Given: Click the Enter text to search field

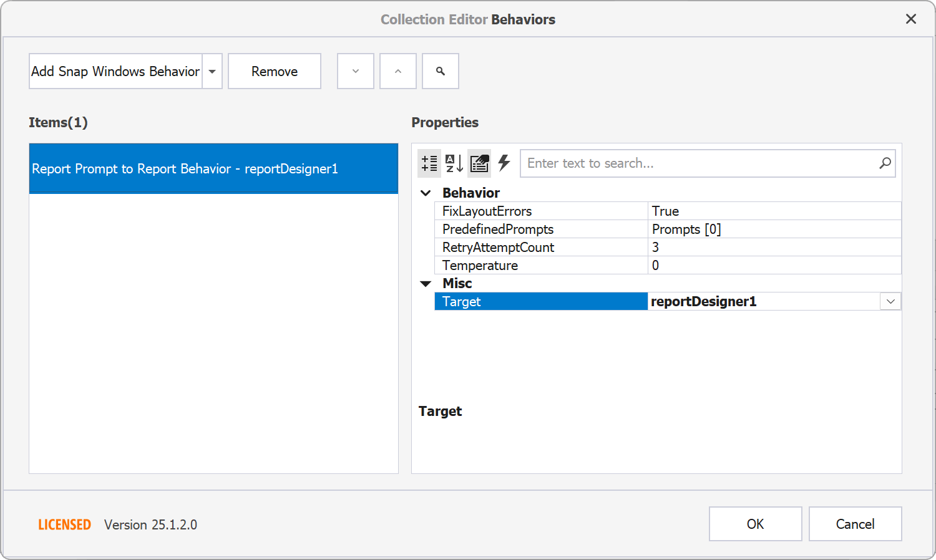Looking at the screenshot, I should click(686, 163).
